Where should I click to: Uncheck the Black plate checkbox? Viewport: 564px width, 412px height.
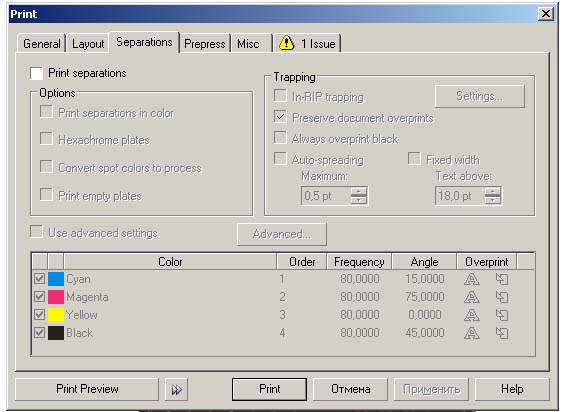(40, 333)
